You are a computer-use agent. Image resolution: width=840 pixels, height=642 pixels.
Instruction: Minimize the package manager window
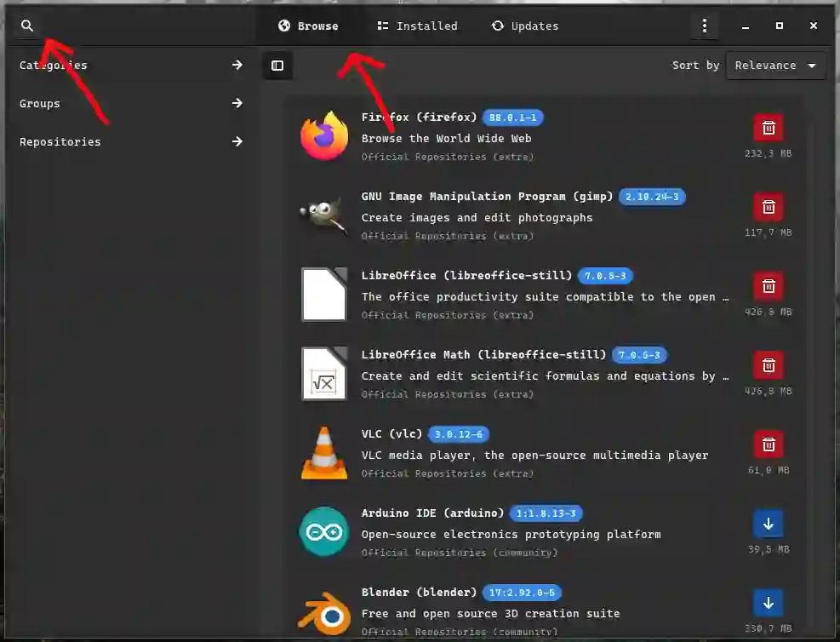point(746,26)
